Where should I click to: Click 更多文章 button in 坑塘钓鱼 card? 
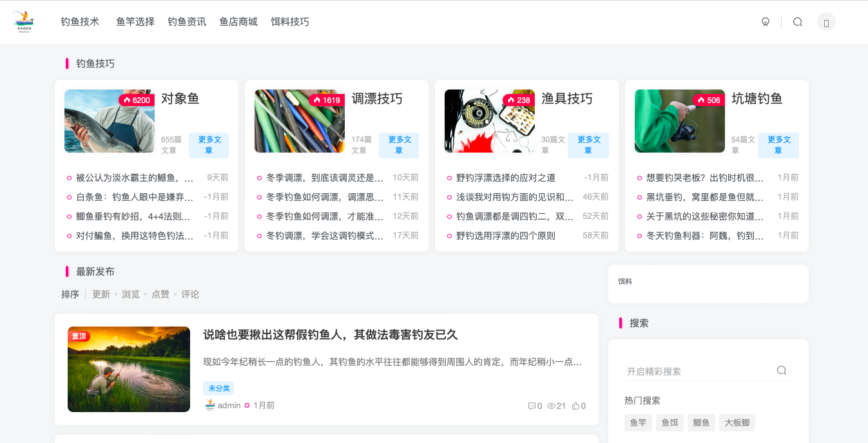[778, 146]
